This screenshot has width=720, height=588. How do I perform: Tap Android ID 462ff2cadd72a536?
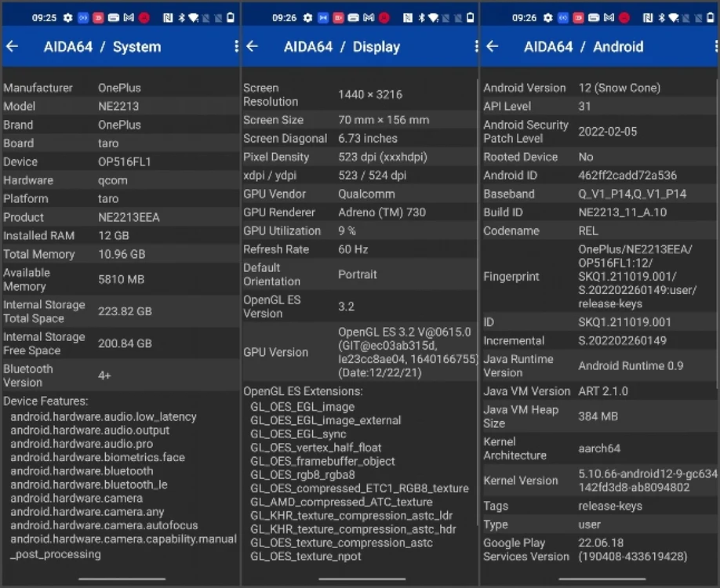[627, 176]
